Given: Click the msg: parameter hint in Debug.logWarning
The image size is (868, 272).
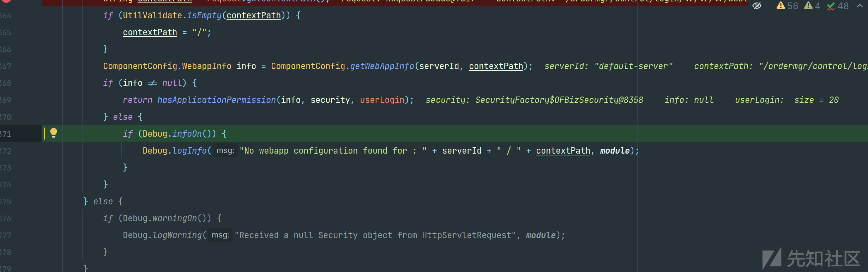Looking at the screenshot, I should click(x=221, y=235).
